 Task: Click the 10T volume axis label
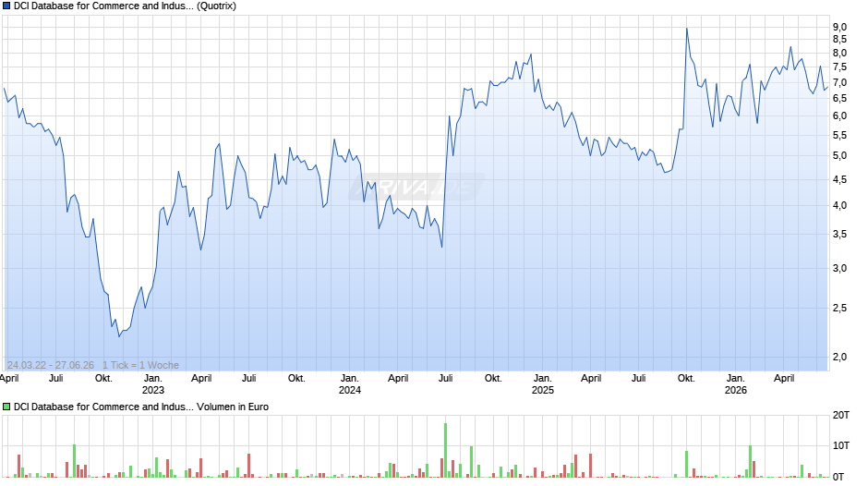pos(841,445)
